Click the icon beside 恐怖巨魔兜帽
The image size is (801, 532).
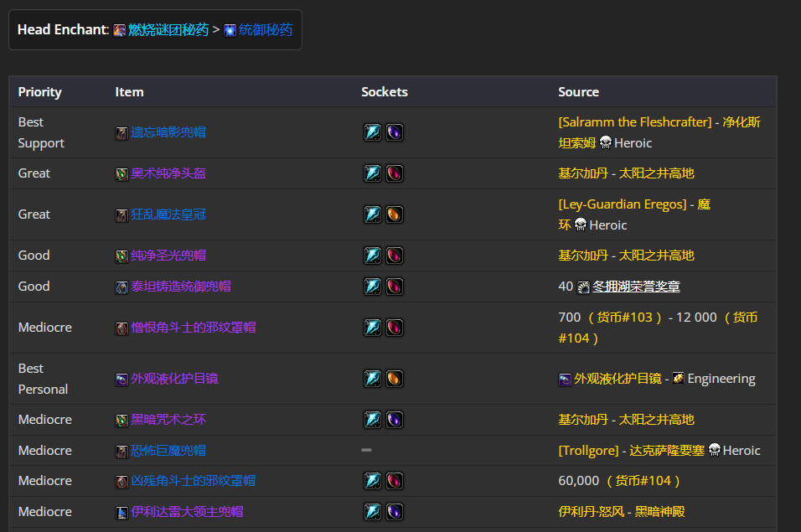click(121, 452)
